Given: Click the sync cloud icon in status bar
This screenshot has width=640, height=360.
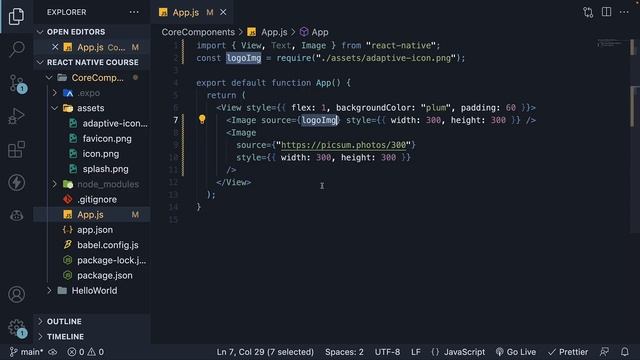Looking at the screenshot, I should 53,352.
